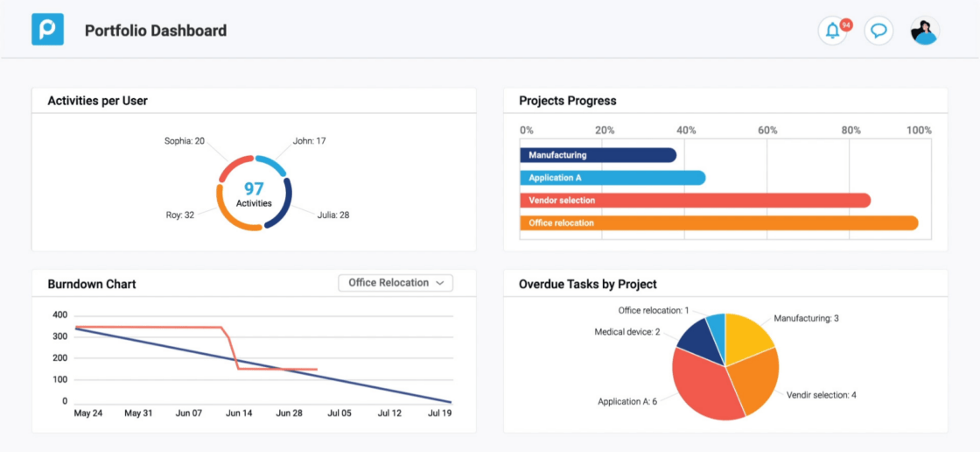
Task: Click the blue P app logo
Action: click(47, 30)
